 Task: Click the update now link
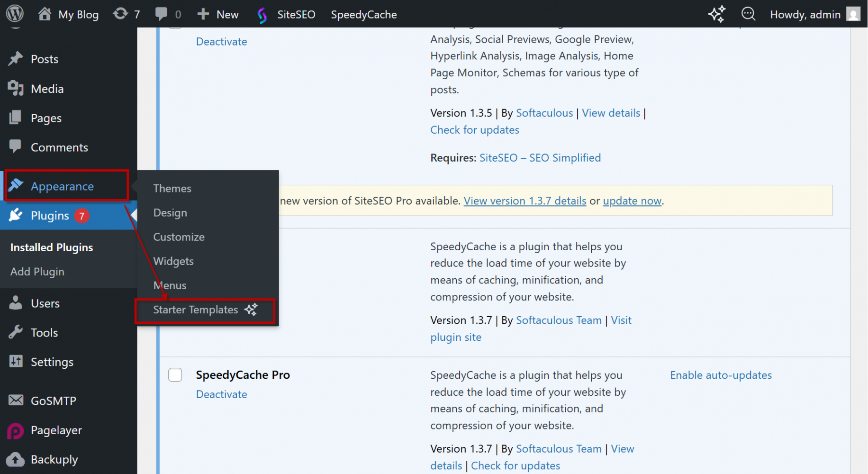pyautogui.click(x=632, y=201)
